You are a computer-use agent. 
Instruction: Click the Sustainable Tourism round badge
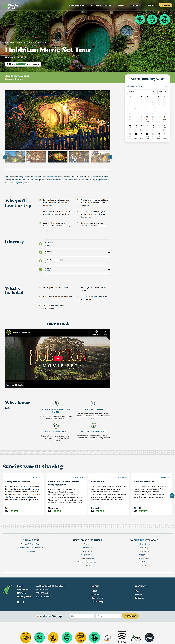pyautogui.click(x=149, y=637)
